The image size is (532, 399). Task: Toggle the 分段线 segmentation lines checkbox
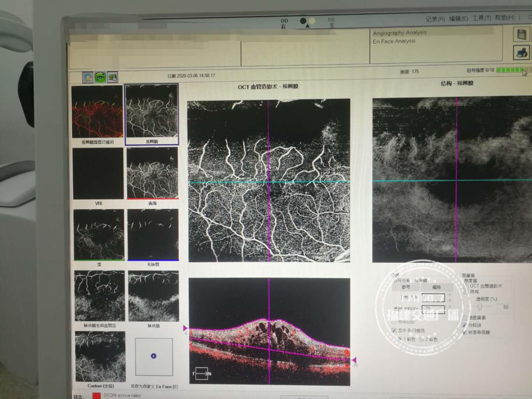point(464,325)
